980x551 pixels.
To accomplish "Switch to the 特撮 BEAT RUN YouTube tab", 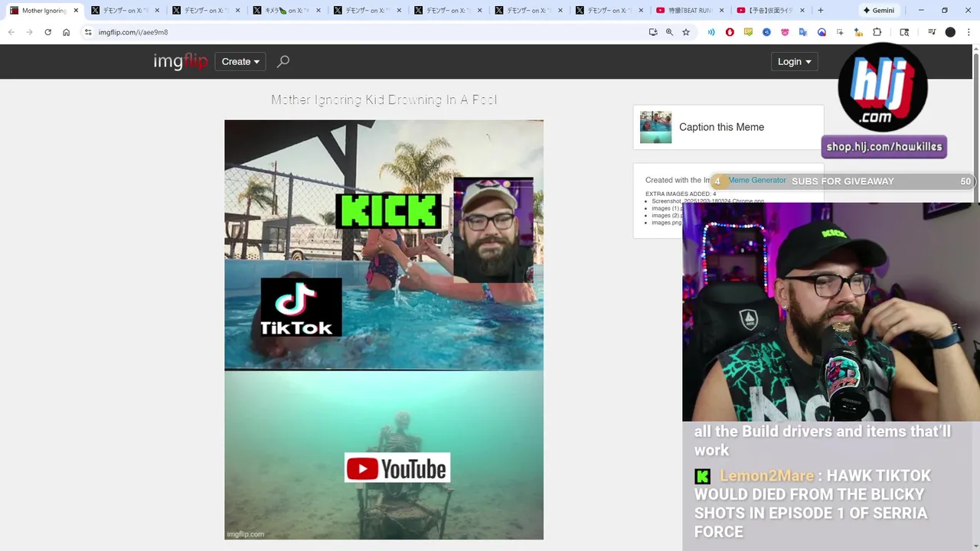I will (689, 11).
